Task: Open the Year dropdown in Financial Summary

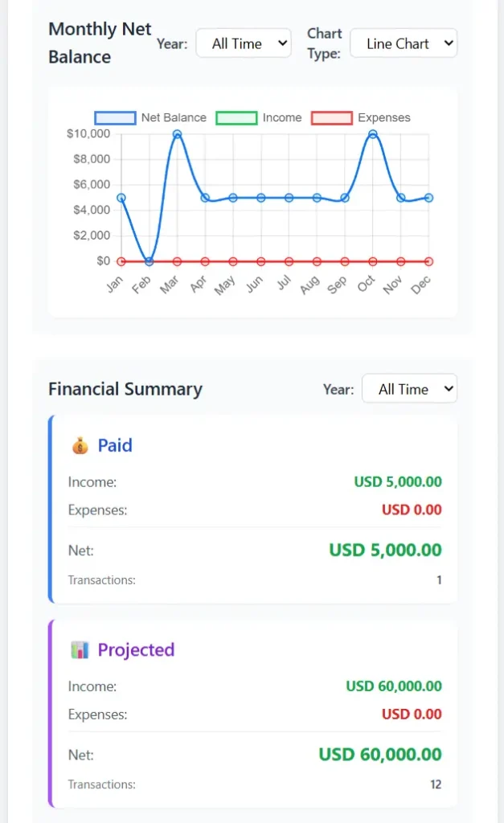Action: pyautogui.click(x=410, y=388)
